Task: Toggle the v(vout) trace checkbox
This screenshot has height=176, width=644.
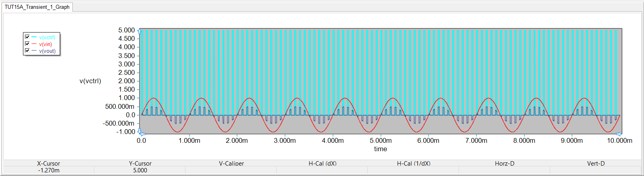Action: click(27, 50)
